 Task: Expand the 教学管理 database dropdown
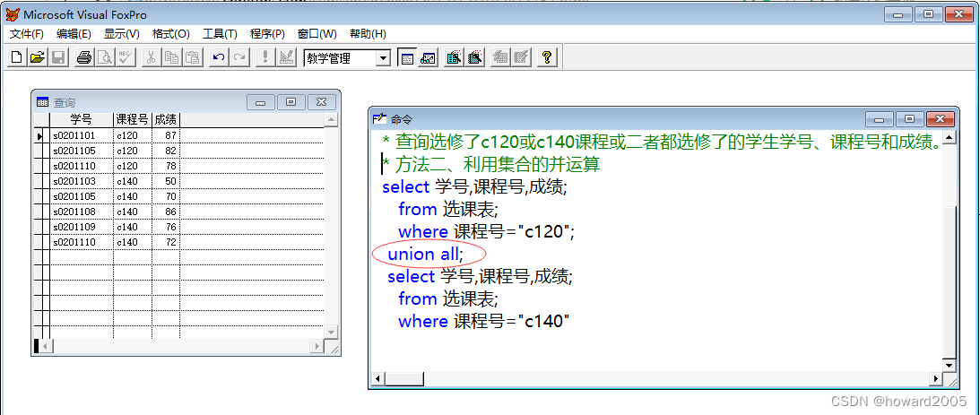[x=383, y=59]
